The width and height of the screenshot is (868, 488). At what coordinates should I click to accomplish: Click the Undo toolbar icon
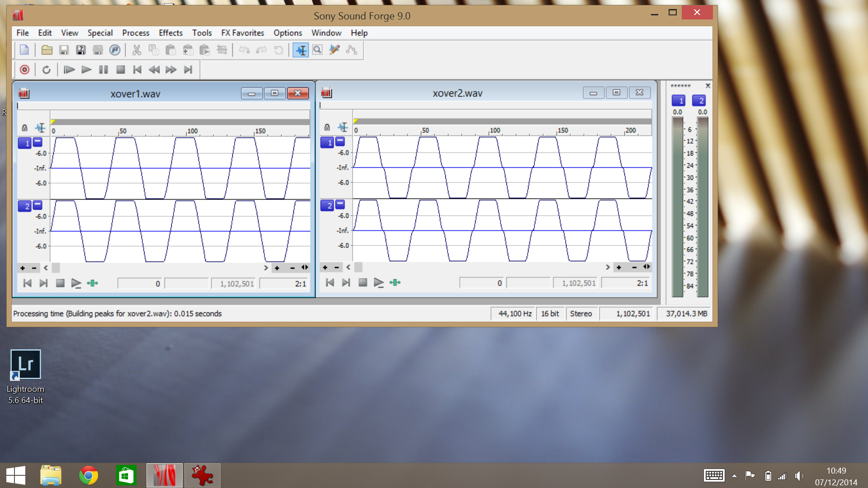pos(245,50)
